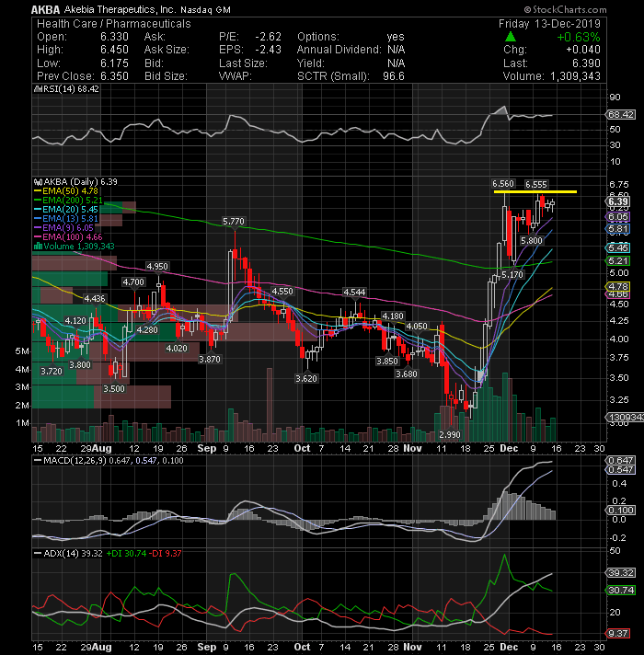Click the EMA(200) 5.21 legend entry
Image resolution: width=644 pixels, height=655 pixels.
(x=68, y=201)
